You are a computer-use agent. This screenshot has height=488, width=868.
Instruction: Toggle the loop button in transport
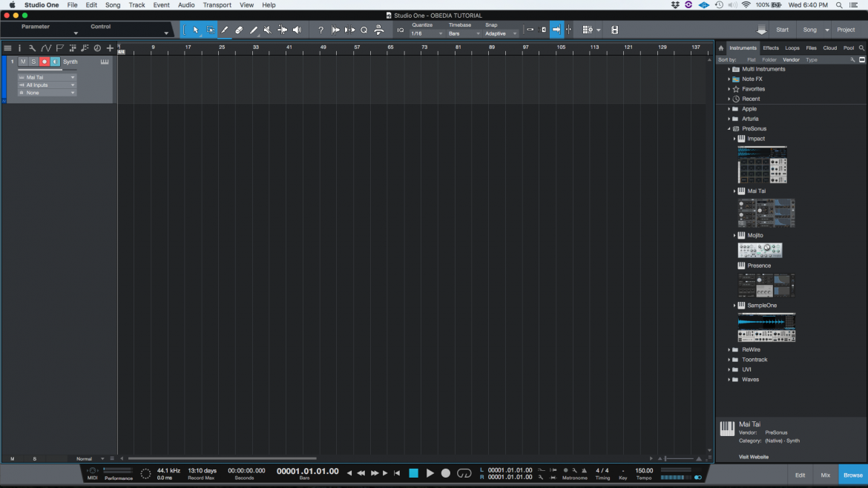click(x=464, y=473)
